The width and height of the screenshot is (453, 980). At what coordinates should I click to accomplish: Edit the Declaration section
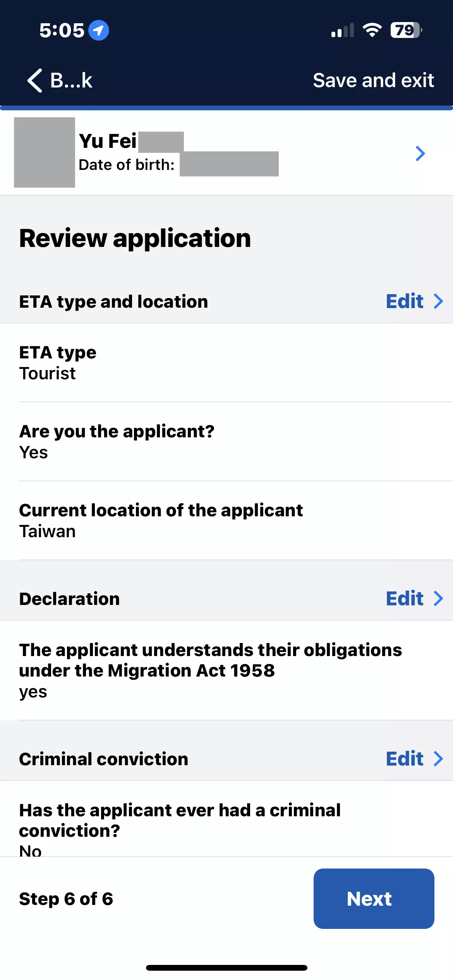(405, 598)
